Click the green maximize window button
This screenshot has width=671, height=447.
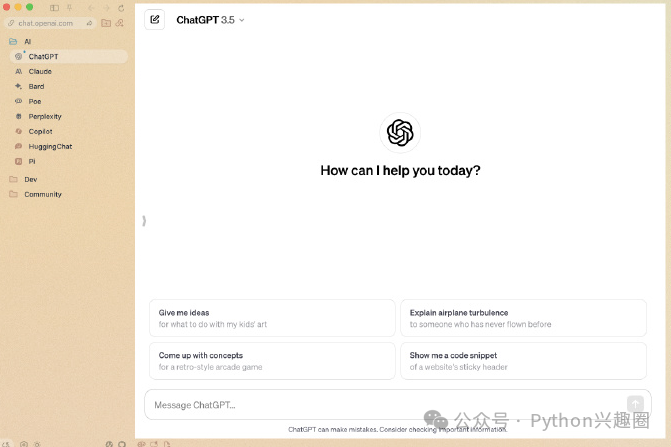point(30,7)
